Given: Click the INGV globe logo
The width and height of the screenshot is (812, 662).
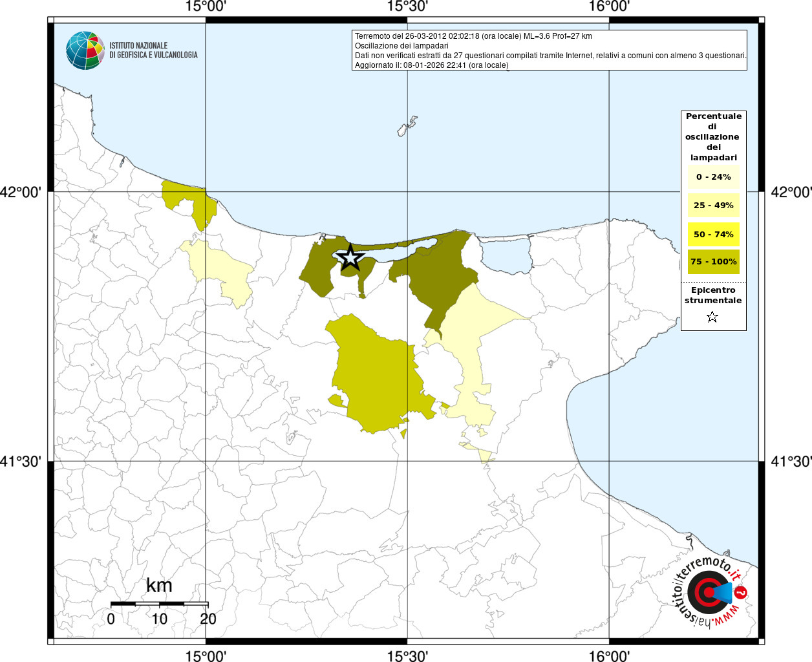Looking at the screenshot, I should pyautogui.click(x=85, y=50).
